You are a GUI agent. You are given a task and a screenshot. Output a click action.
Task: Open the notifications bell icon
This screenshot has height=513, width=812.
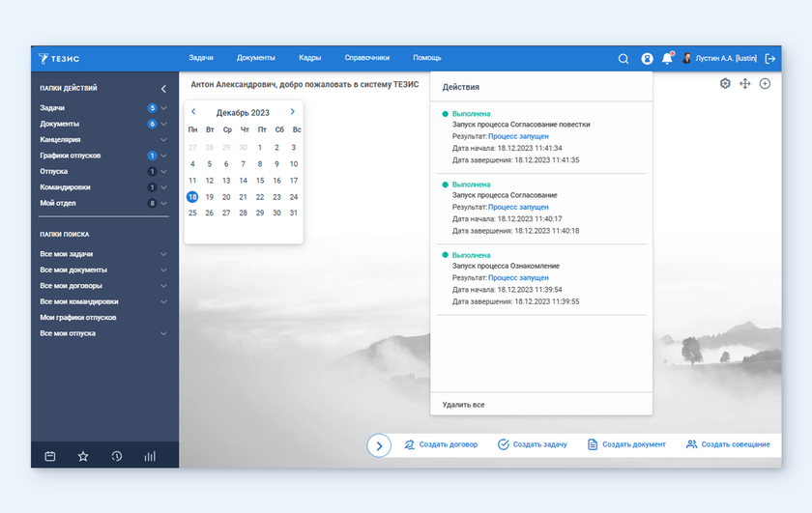pyautogui.click(x=667, y=59)
